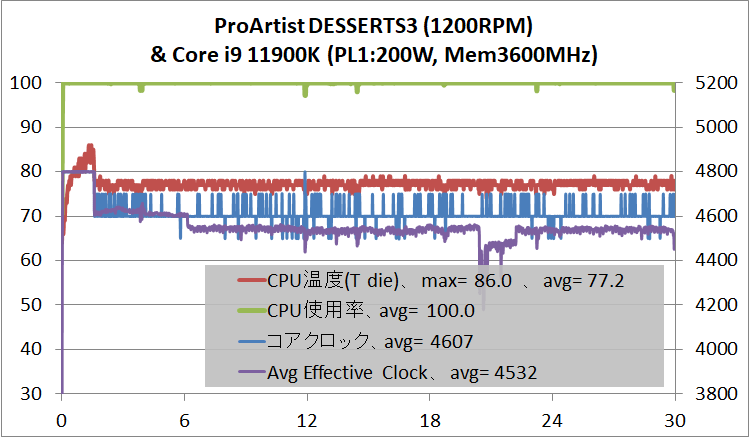The width and height of the screenshot is (749, 437).
Task: Click left axis label "40"
Action: 31,349
